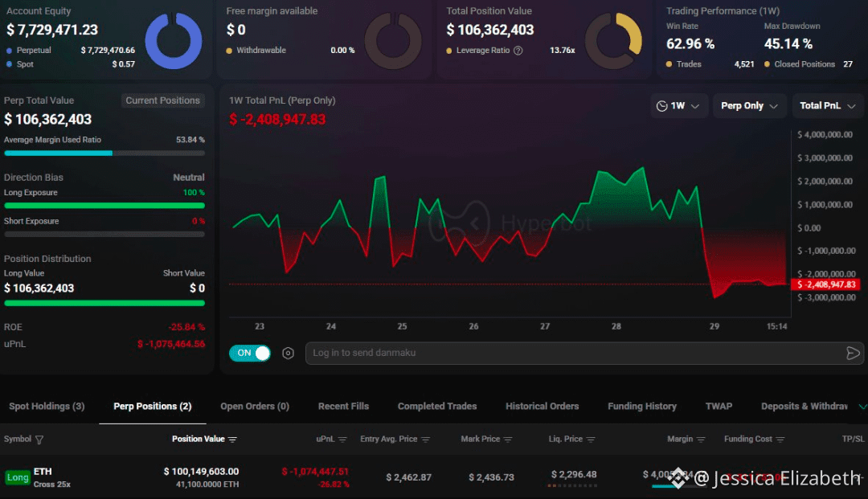Open the Completed Trades tab
The height and width of the screenshot is (499, 868).
pos(436,406)
